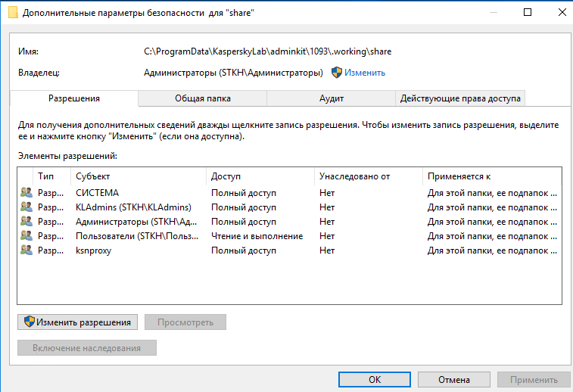This screenshot has width=573, height=392.
Task: Click the Изменить owner link
Action: [x=365, y=73]
